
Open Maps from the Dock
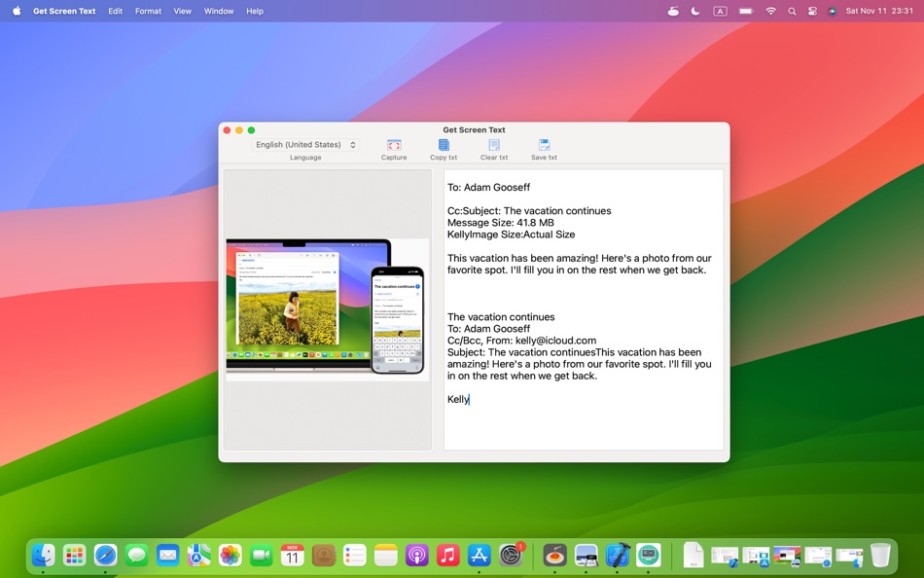[199, 555]
